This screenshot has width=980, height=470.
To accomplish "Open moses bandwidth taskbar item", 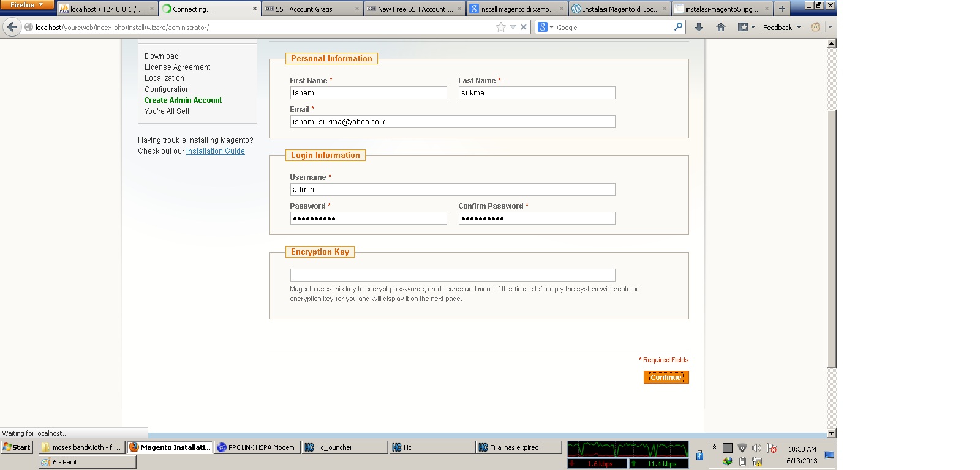I will pos(81,447).
